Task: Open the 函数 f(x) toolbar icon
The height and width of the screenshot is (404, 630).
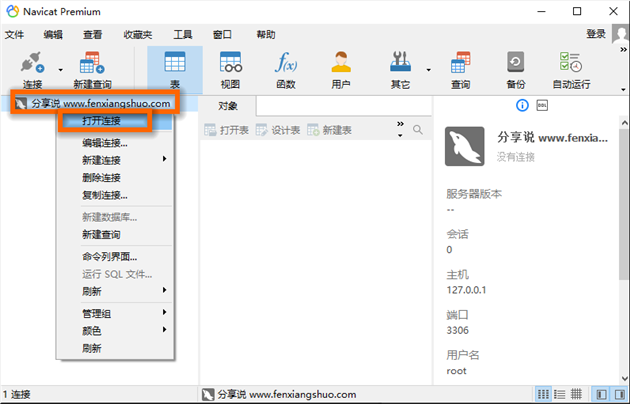Action: pyautogui.click(x=286, y=63)
